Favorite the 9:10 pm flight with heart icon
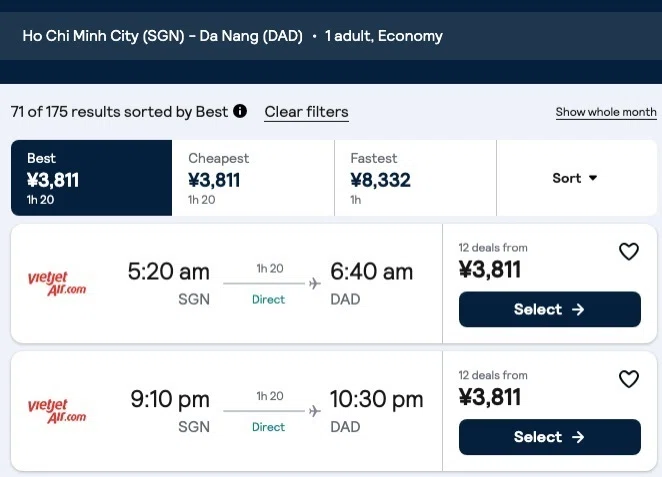 [629, 379]
